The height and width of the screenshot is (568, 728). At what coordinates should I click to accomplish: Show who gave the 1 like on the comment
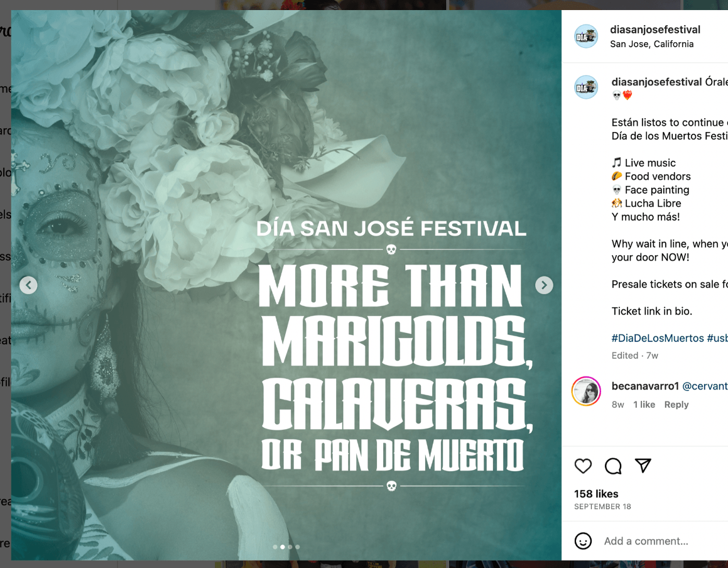pos(644,405)
